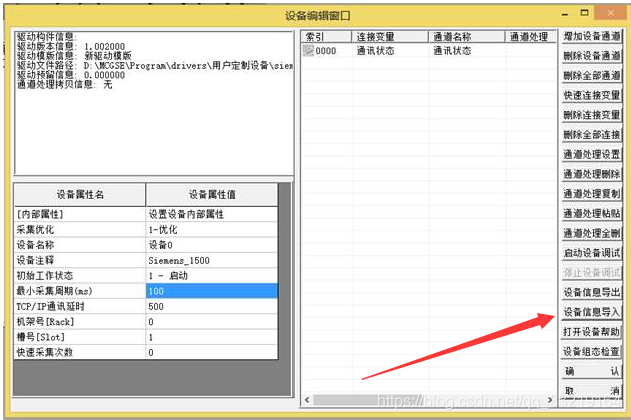This screenshot has height=420, width=631.
Task: Close the 设备编辑窗口 window
Action: (610, 13)
